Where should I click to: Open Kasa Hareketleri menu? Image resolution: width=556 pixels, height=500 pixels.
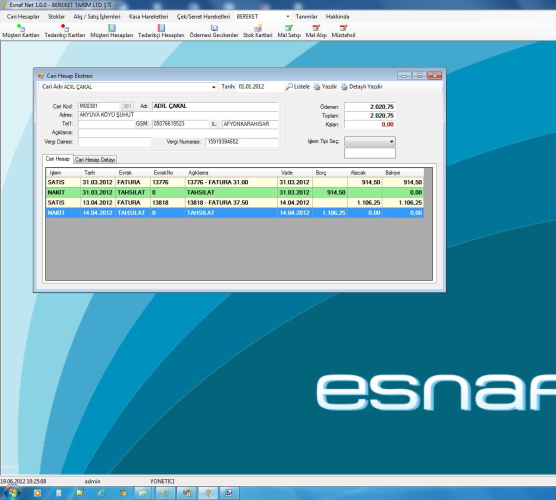point(148,17)
